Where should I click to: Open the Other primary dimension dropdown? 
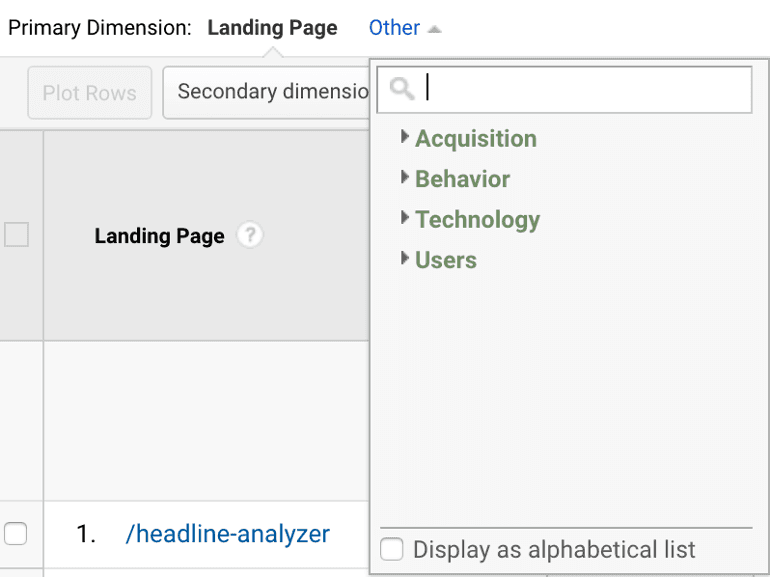pos(394,28)
